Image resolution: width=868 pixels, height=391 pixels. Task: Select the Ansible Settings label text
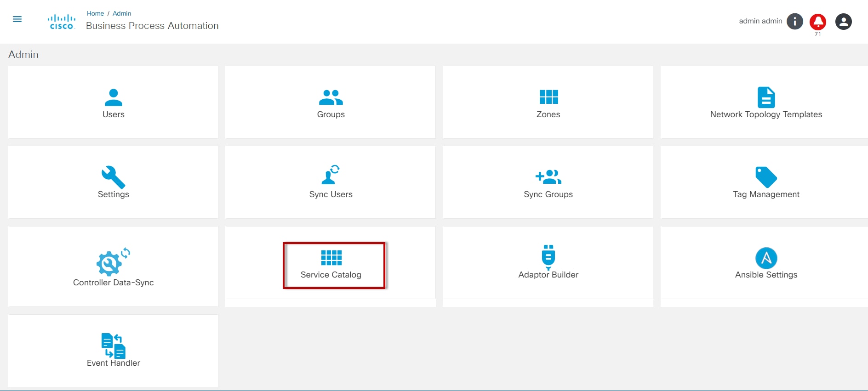(766, 275)
